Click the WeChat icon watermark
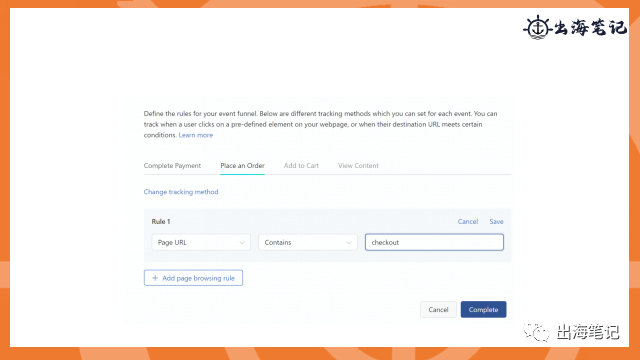 click(537, 331)
